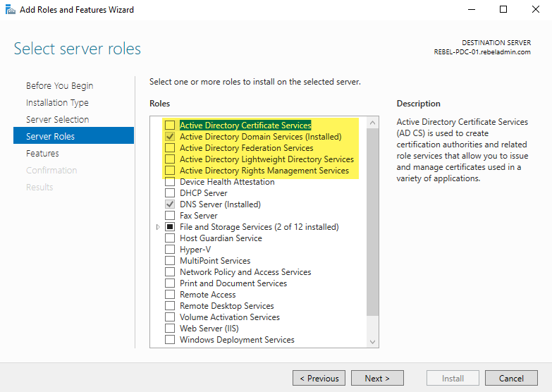Check Active Directory Certificate Services checkbox
Screen dimensions: 552x392
pyautogui.click(x=170, y=125)
